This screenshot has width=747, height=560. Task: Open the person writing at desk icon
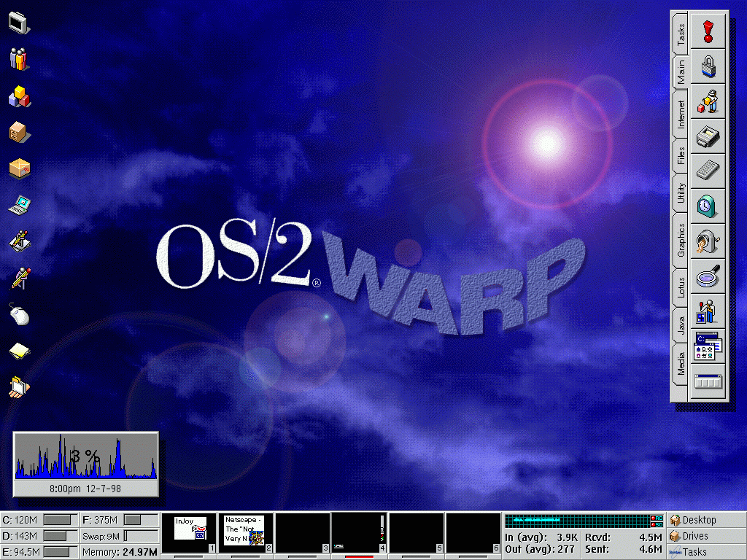click(x=20, y=241)
